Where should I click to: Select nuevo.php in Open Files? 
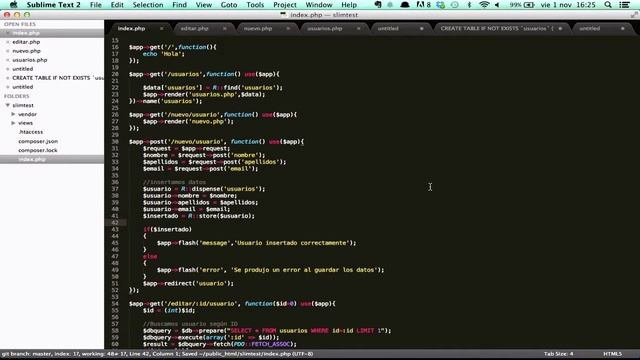click(27, 51)
